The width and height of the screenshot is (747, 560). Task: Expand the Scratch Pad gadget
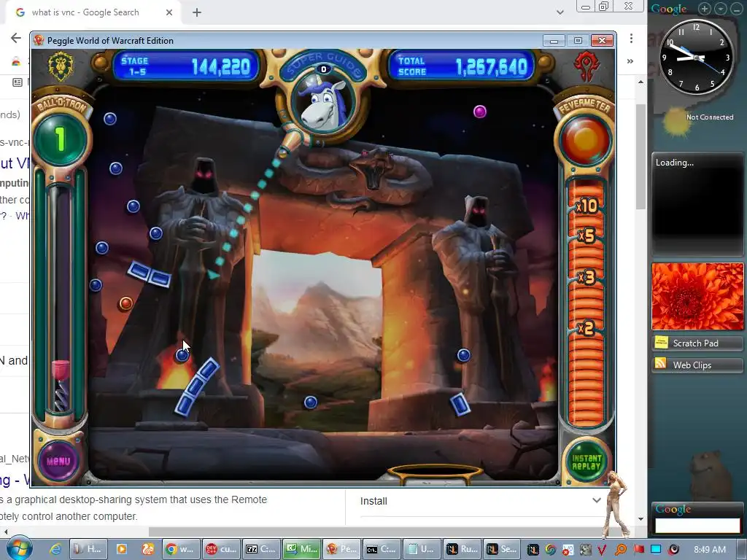[x=697, y=343]
